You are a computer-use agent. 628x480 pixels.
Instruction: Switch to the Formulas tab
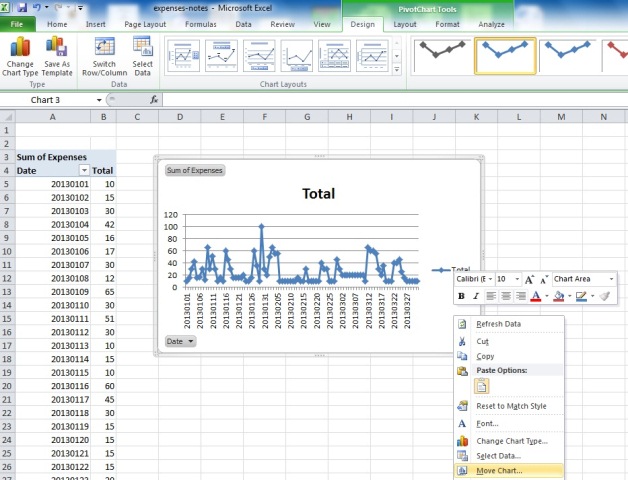coord(201,24)
